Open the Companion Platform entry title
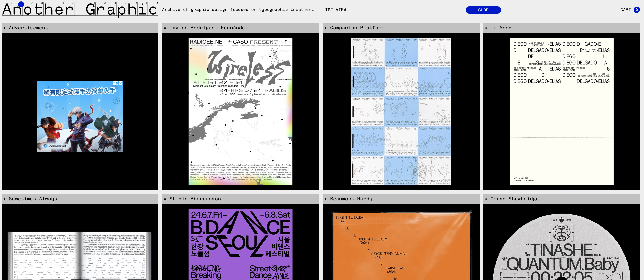644x280 pixels. pyautogui.click(x=357, y=28)
